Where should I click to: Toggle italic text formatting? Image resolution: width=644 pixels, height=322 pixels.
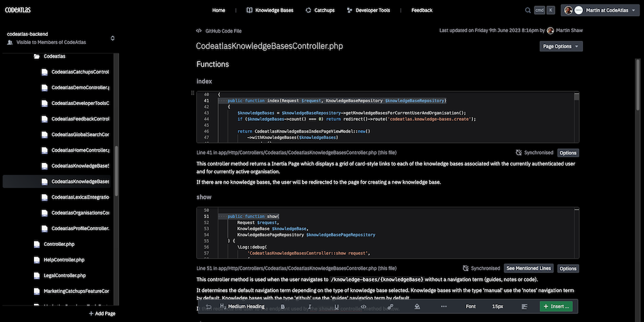(x=309, y=306)
